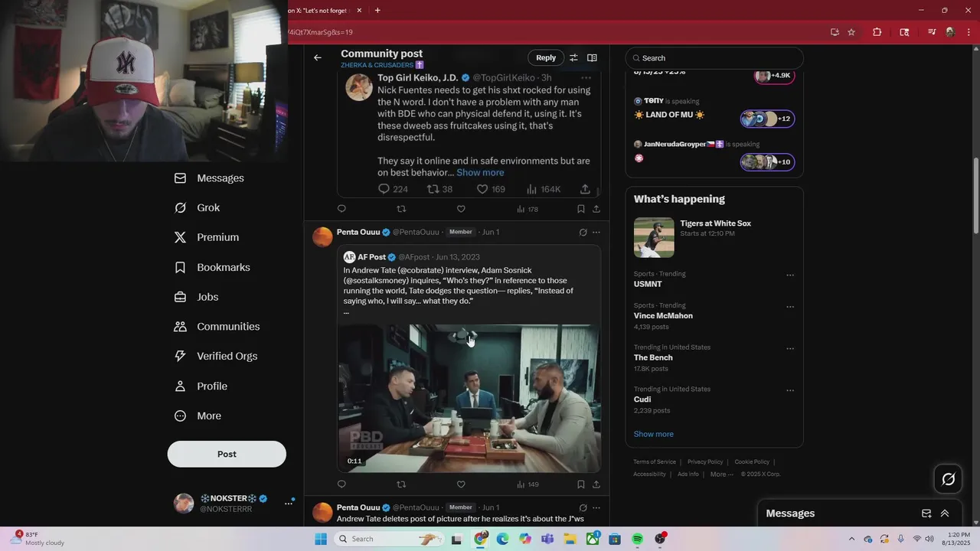Reply to the post with 149 views
The image size is (980, 551).
click(x=341, y=484)
